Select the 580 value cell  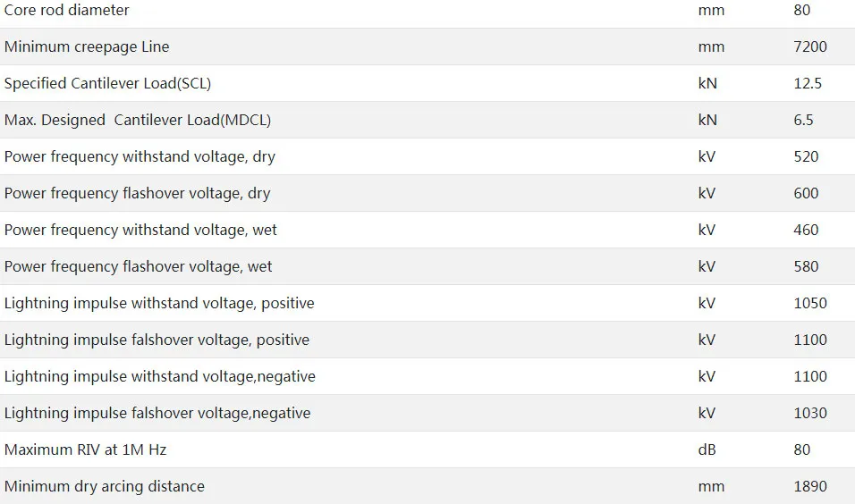pos(806,267)
